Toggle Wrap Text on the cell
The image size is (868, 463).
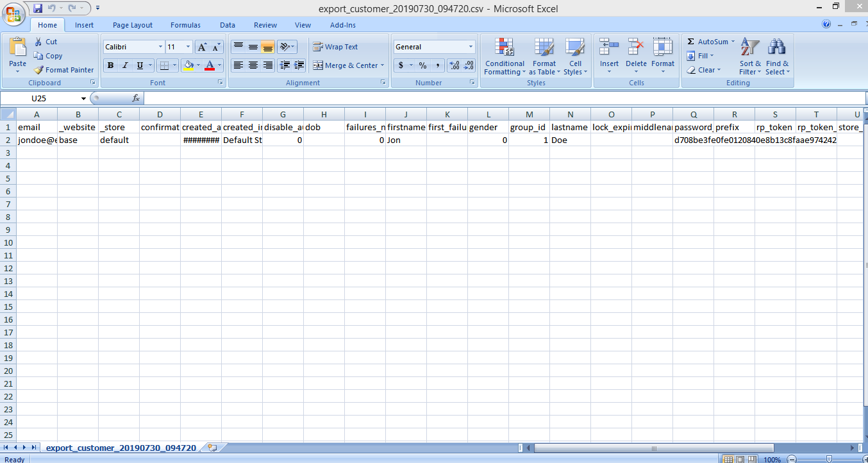[335, 47]
